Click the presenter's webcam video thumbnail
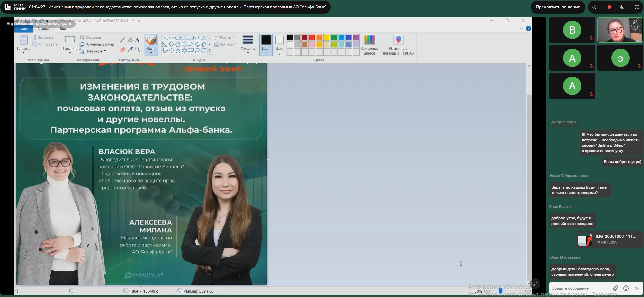 tap(620, 30)
